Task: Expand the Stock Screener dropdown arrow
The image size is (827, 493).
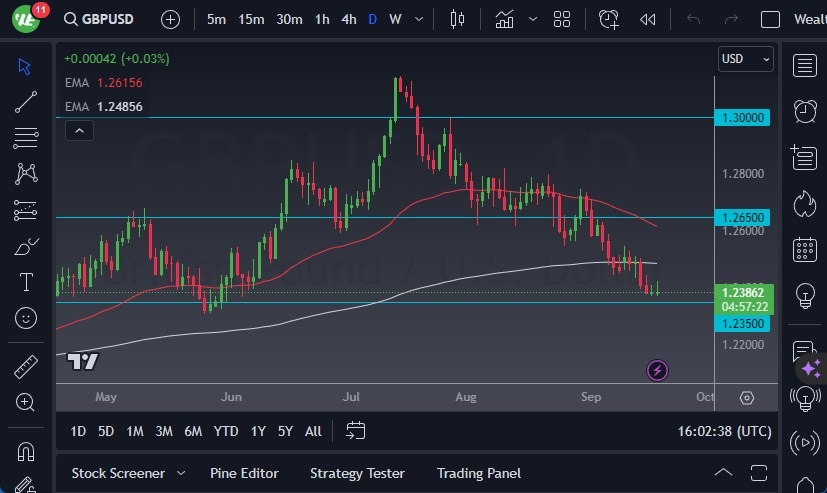Action: coord(181,473)
